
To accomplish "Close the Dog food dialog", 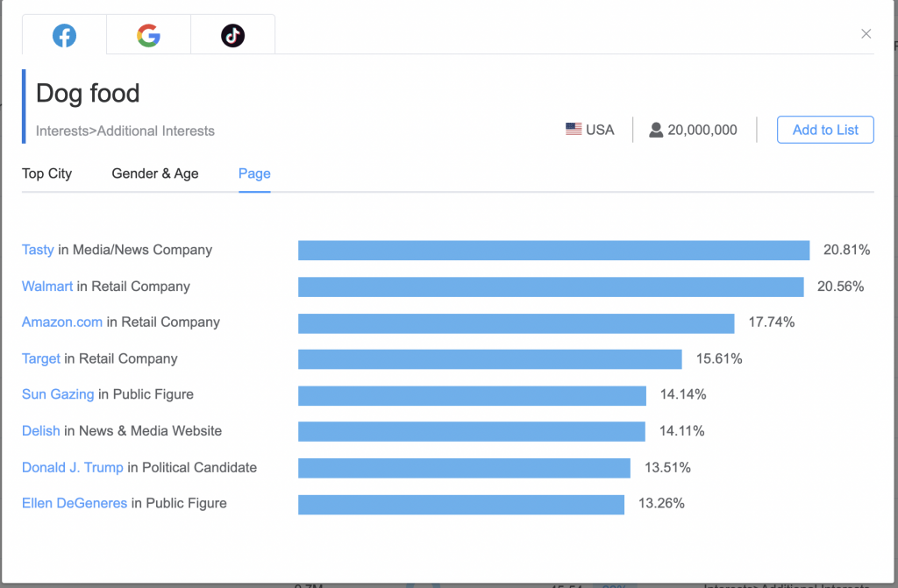I will click(x=866, y=34).
